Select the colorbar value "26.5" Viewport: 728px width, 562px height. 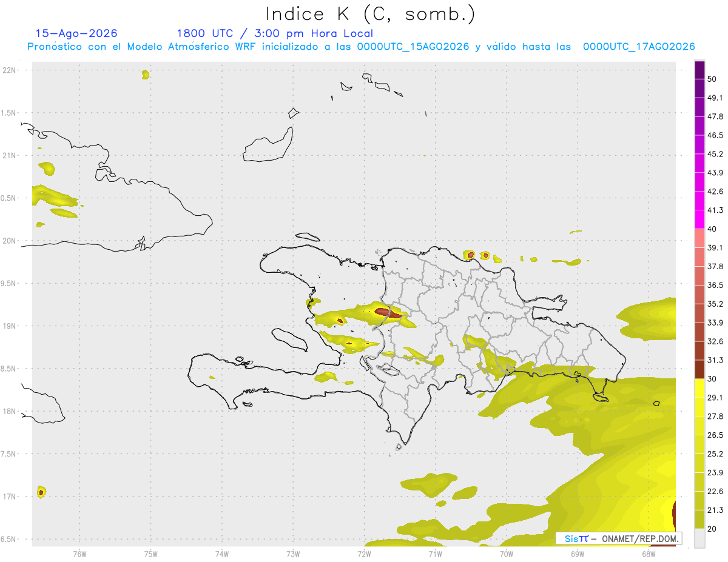click(x=715, y=435)
